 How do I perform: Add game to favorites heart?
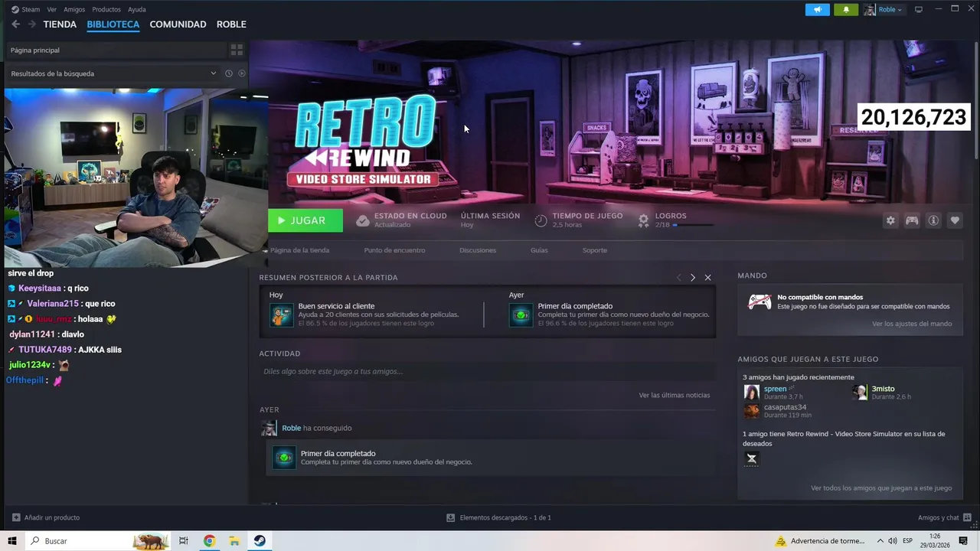955,220
